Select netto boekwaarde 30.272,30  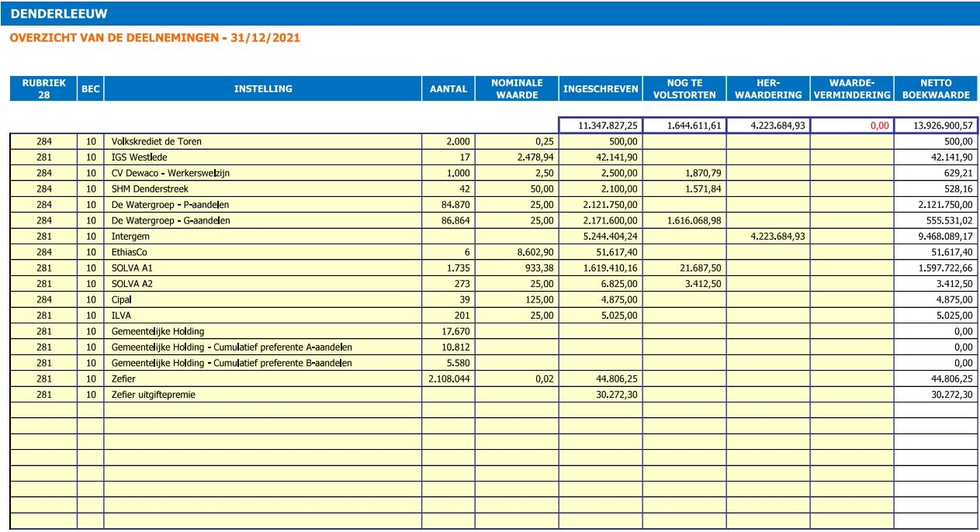[936, 395]
